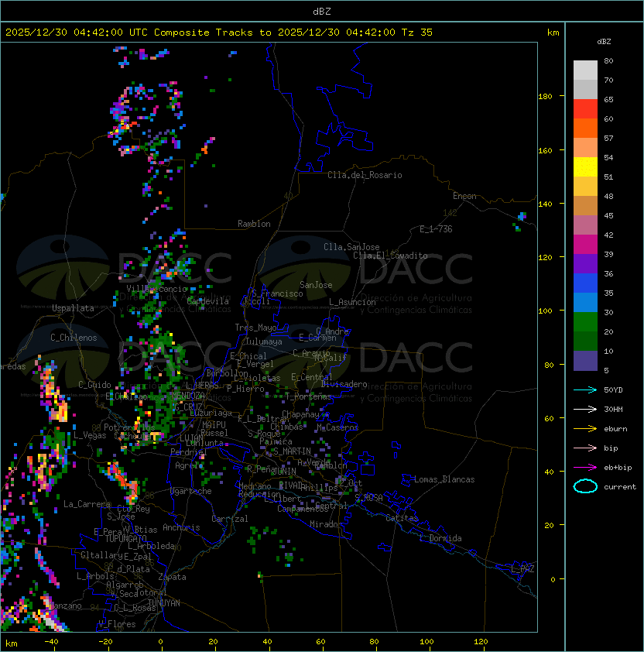
Task: Select the slate purple 10–5 dBZ swatch
Action: coord(585,361)
